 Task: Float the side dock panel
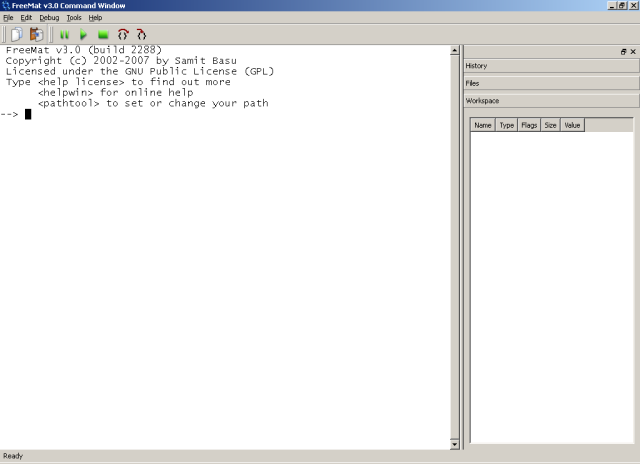pos(623,52)
